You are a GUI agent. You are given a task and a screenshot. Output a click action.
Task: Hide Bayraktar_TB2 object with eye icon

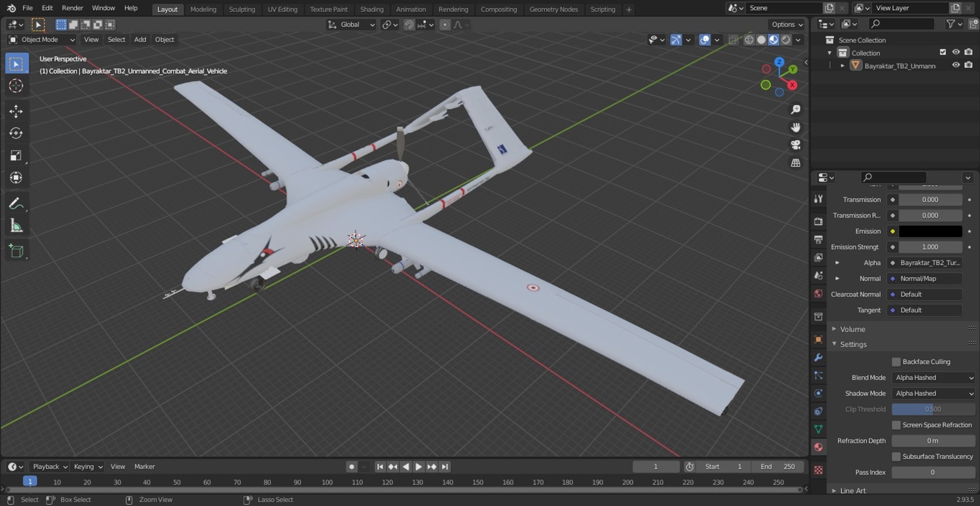coord(955,65)
